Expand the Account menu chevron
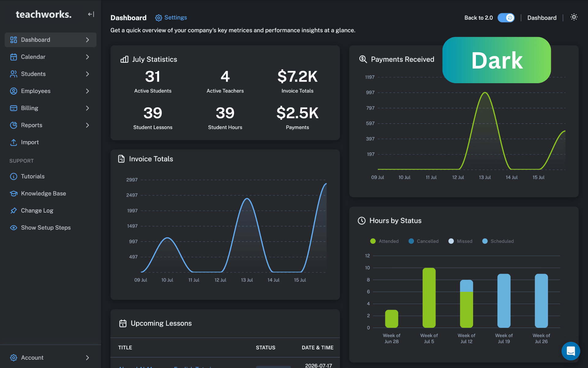Viewport: 588px width, 368px height. point(88,358)
